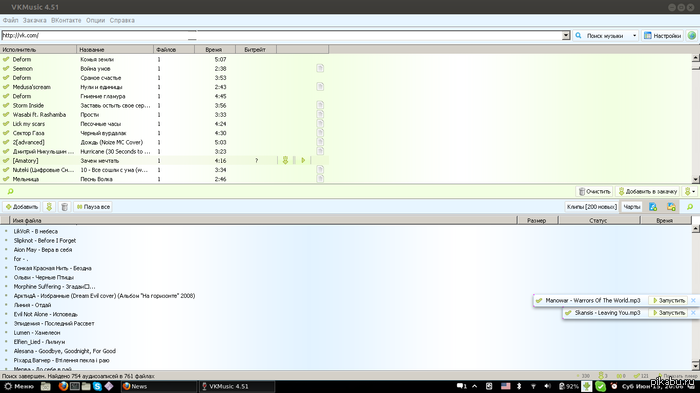This screenshot has height=393, width=700.
Task: Click the lyrics icon on Wasabi ft. Rashamba row
Action: 320,114
